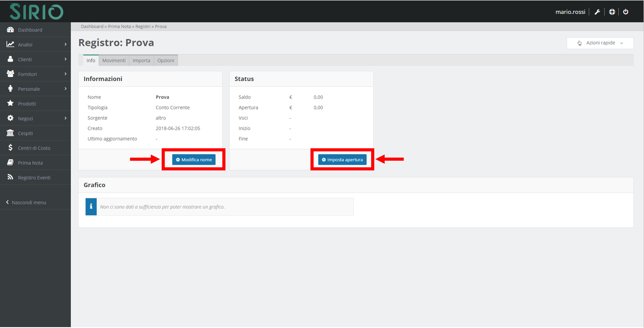
Task: Select the Opzioni tab
Action: (166, 61)
